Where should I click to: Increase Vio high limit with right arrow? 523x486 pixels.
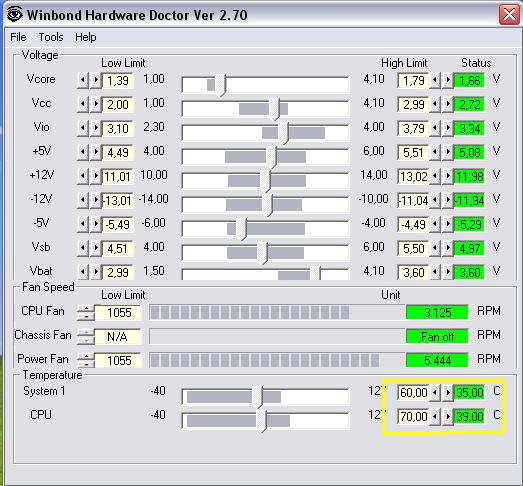point(448,128)
